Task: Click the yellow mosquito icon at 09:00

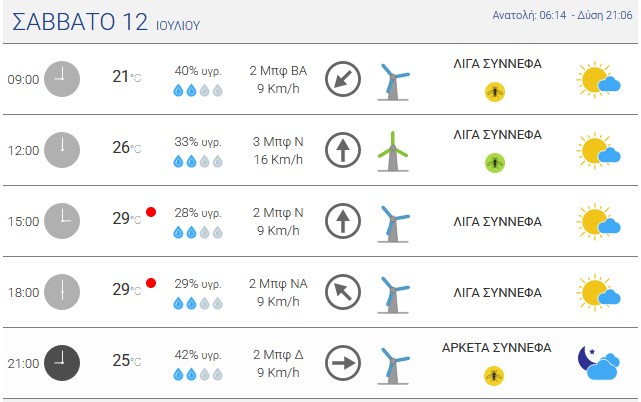Action: coord(495,92)
